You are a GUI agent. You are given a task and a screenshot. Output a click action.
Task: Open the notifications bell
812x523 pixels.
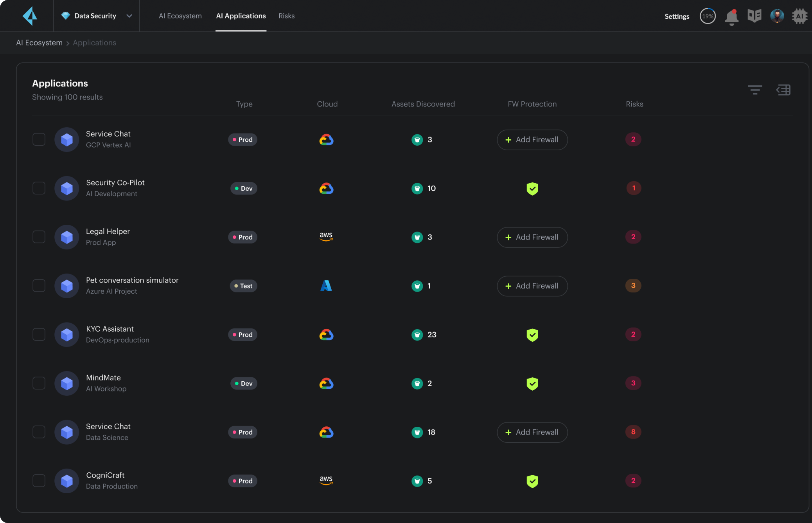click(731, 16)
